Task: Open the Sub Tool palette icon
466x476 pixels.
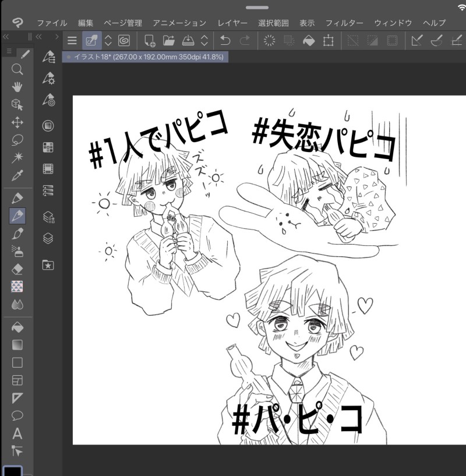Action: pyautogui.click(x=48, y=57)
